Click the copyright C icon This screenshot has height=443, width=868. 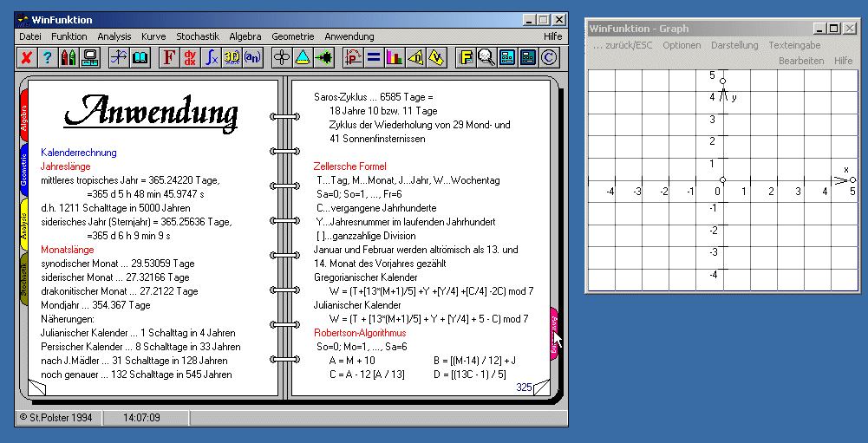550,57
